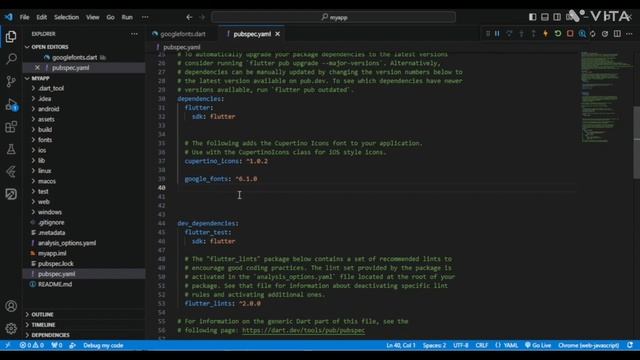640x360 pixels.
Task: Navigate back with the left arrow
Action: [x=189, y=17]
